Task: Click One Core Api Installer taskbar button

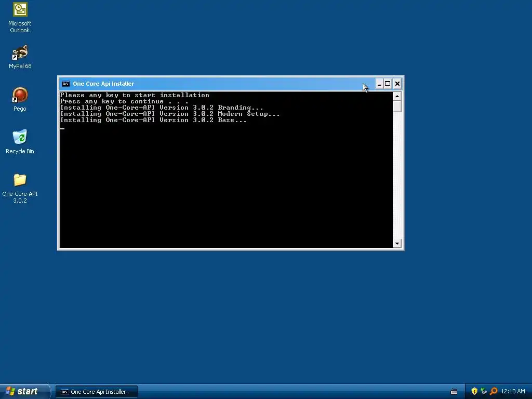Action: point(97,392)
